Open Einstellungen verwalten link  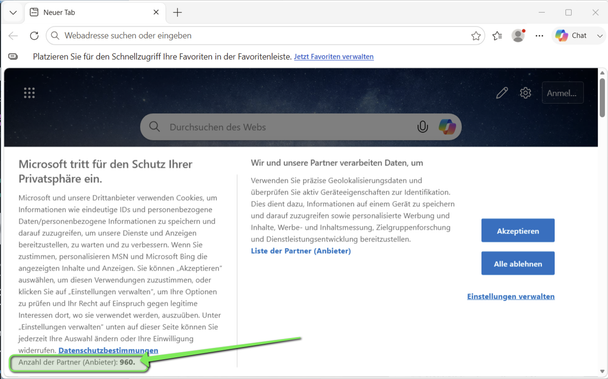point(511,296)
